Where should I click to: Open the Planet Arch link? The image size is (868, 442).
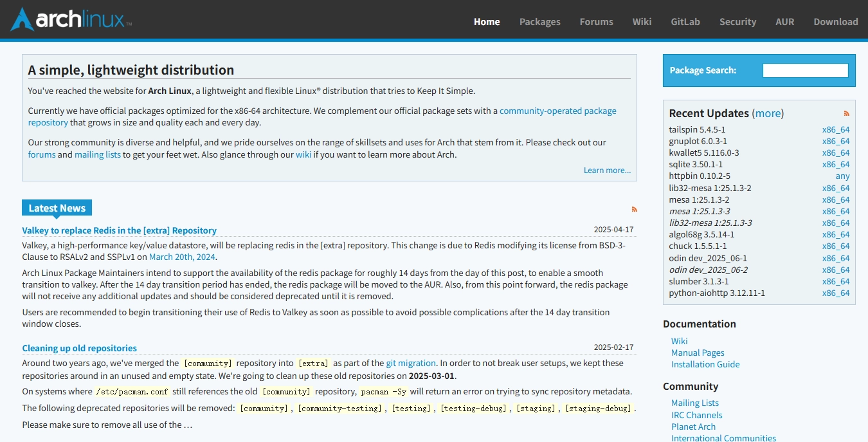pos(693,427)
